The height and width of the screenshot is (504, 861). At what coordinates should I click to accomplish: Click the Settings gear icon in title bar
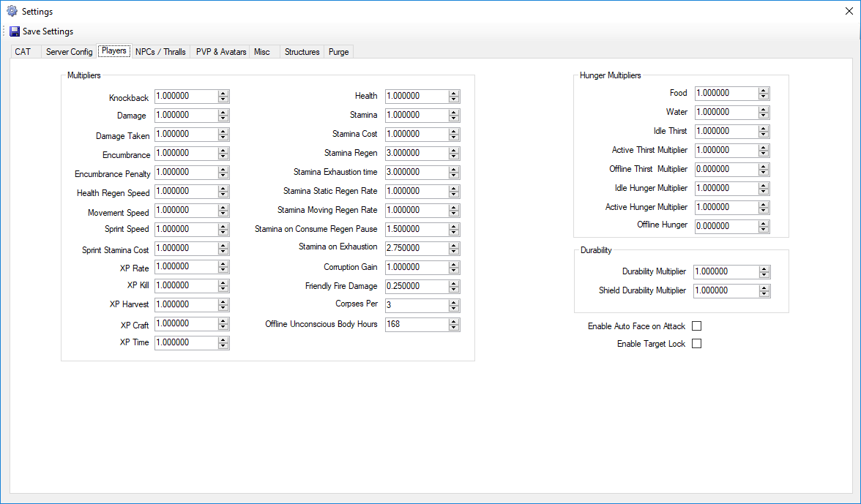click(x=12, y=11)
